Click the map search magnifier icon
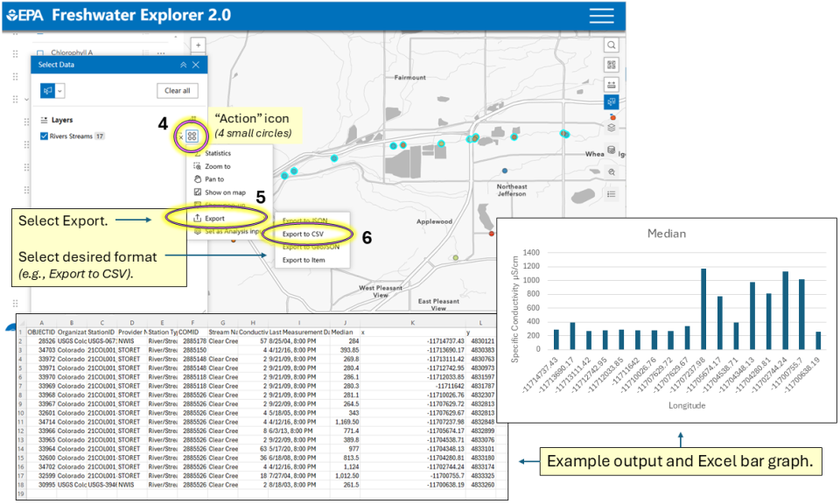 click(x=612, y=45)
